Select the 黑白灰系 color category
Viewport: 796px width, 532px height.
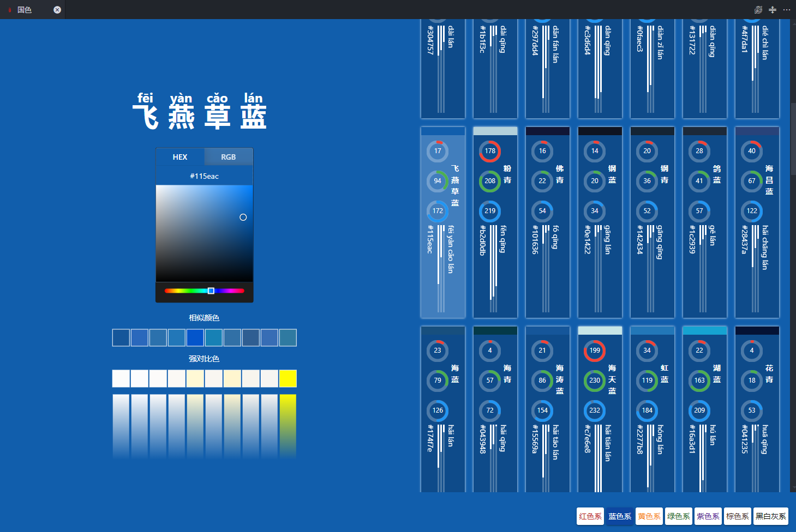click(770, 516)
